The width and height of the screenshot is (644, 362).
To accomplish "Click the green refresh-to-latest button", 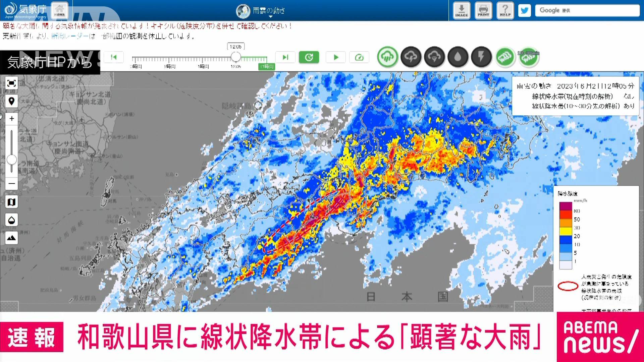I will click(309, 57).
